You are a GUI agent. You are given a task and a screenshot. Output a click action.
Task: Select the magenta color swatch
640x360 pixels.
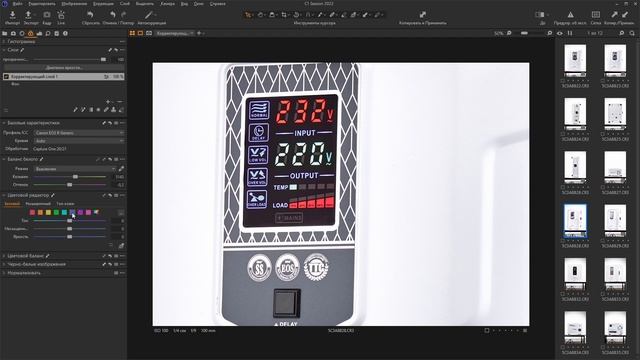point(88,212)
